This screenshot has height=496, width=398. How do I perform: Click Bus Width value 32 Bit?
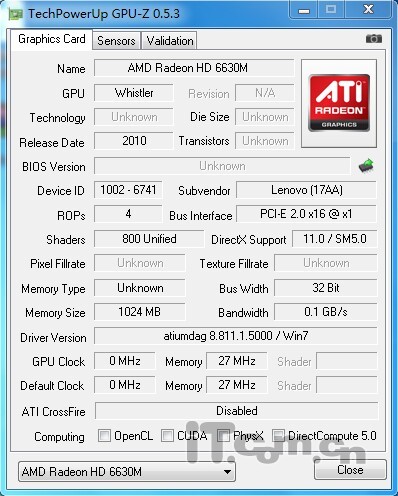click(x=326, y=288)
